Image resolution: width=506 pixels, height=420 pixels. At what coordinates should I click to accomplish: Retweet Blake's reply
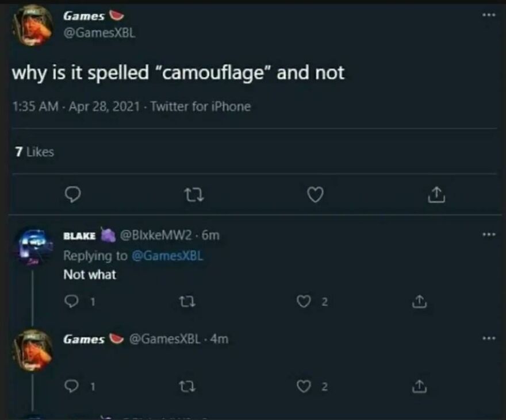(188, 301)
